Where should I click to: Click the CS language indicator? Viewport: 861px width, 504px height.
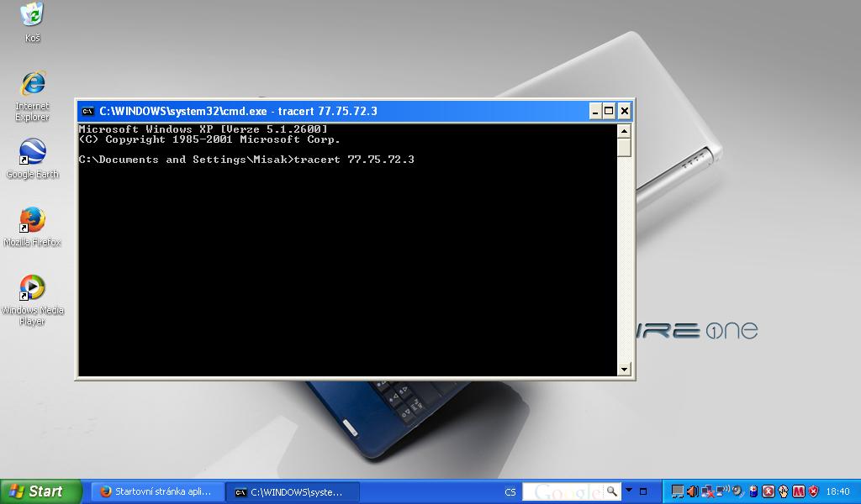coord(510,491)
